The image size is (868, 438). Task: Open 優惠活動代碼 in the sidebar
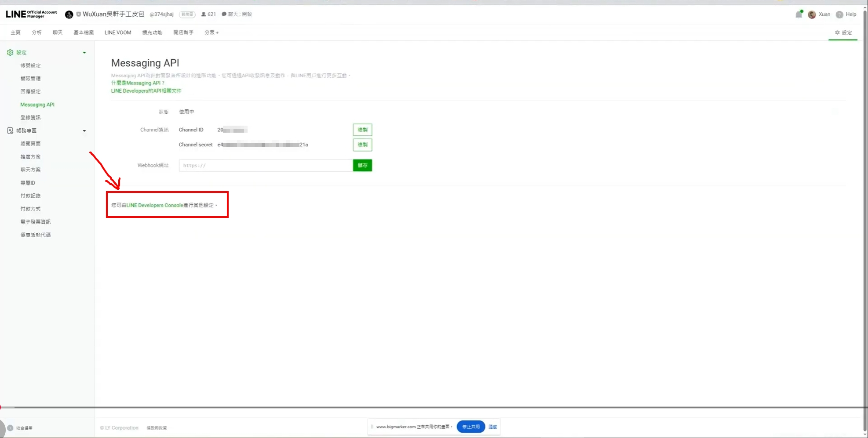pyautogui.click(x=36, y=235)
